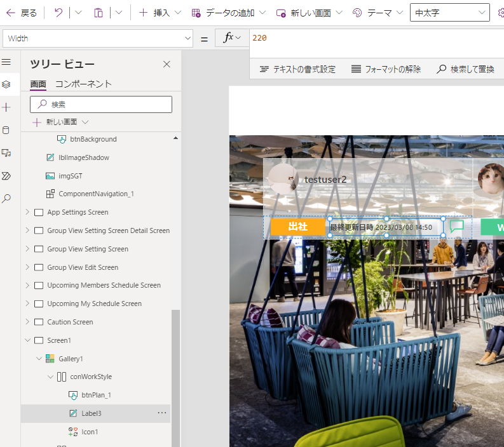Click the formula value 220
This screenshot has width=504, height=447.
pos(259,38)
